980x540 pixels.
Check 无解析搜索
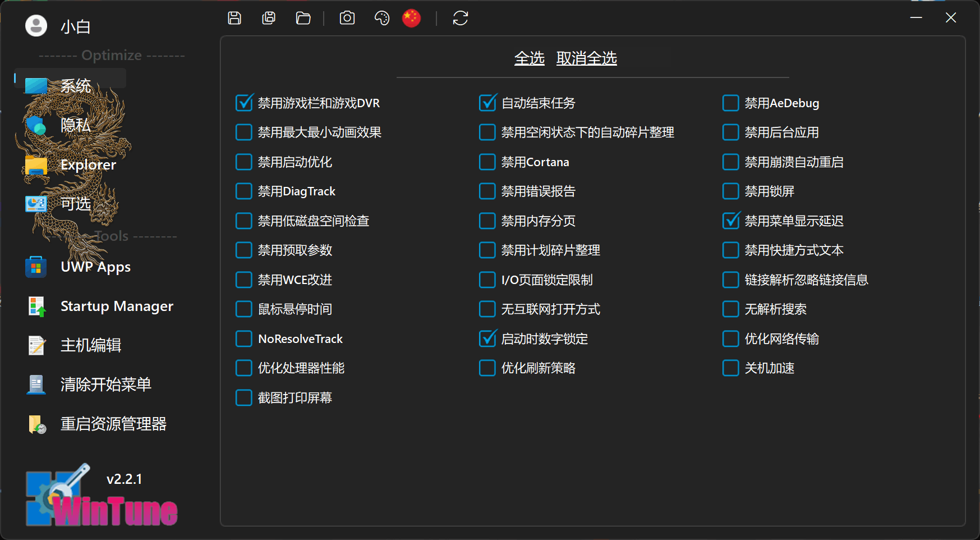coord(730,309)
